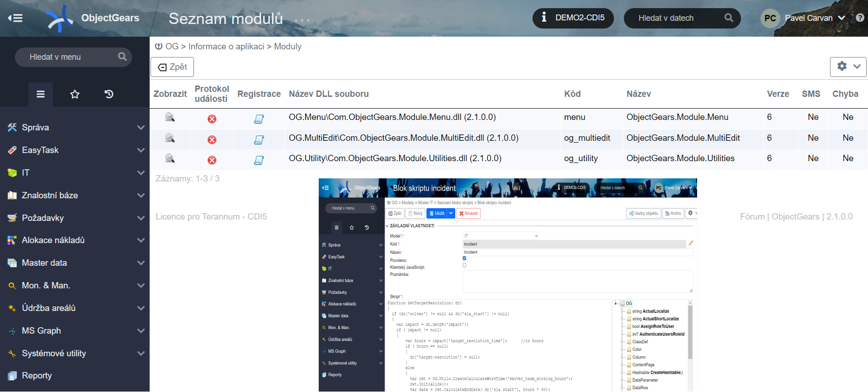View detail of the Utilities row
Image resolution: width=868 pixels, height=392 pixels.
[170, 158]
